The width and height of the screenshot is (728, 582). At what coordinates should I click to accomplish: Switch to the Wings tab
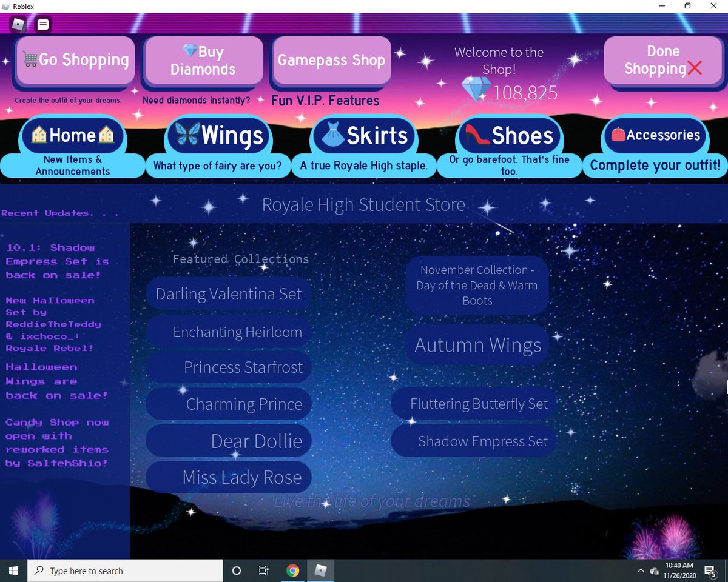(218, 135)
